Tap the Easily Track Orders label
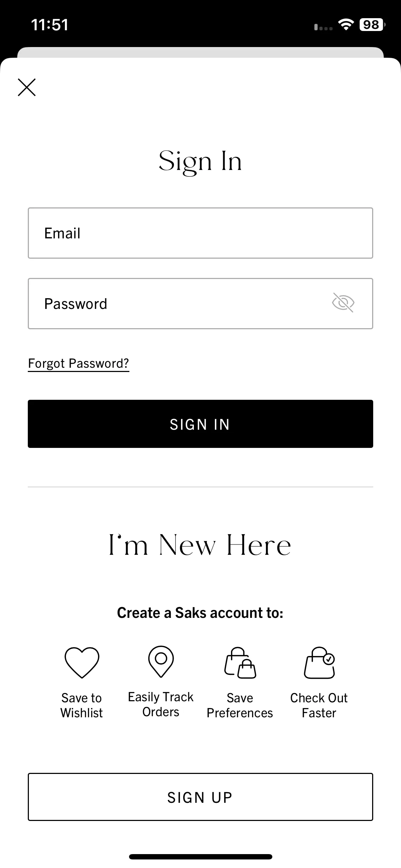 tap(161, 704)
